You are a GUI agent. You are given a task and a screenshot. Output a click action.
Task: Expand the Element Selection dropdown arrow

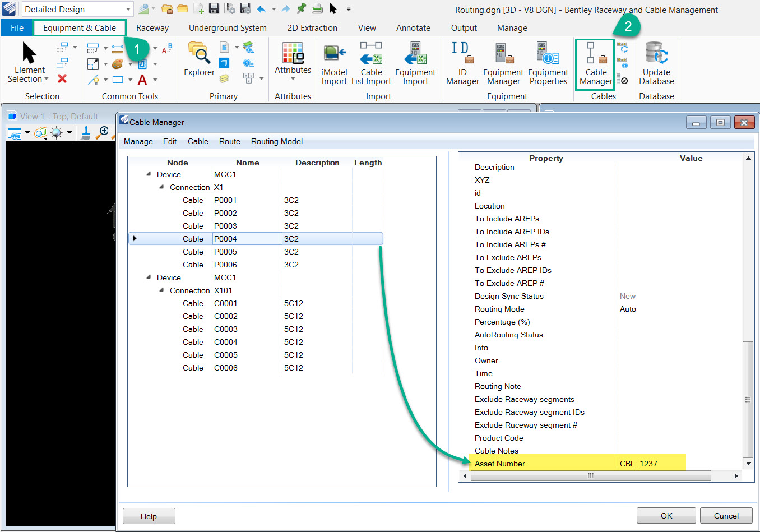pyautogui.click(x=47, y=79)
